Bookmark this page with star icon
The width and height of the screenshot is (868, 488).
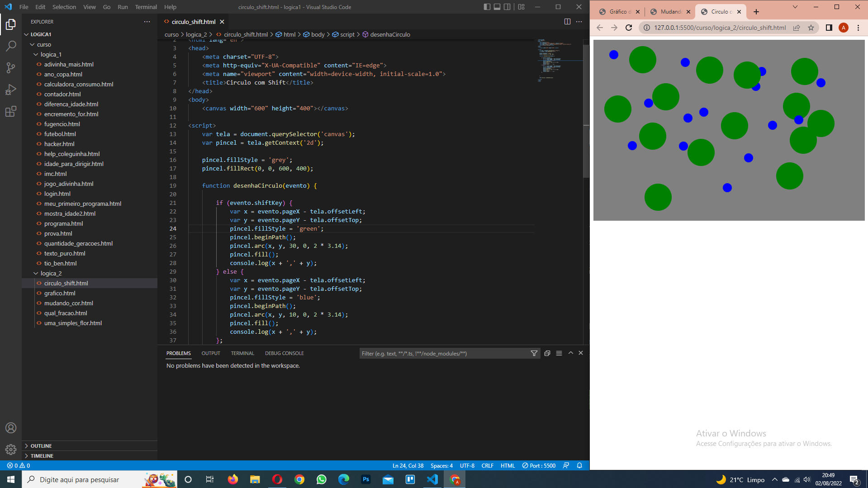811,28
